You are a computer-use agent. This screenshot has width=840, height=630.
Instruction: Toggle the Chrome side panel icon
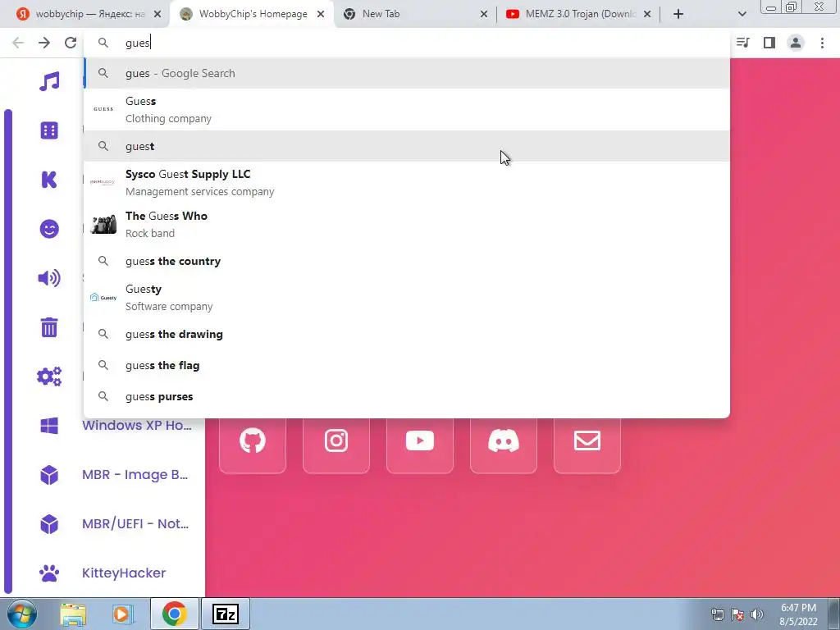click(x=769, y=43)
